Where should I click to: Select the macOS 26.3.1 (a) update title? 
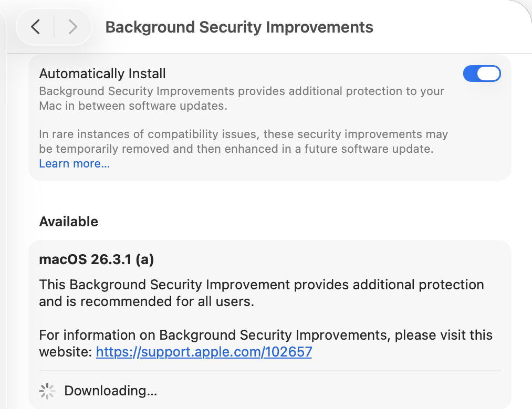tap(96, 259)
